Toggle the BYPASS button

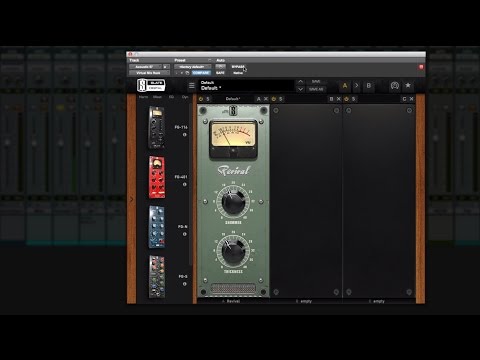tap(238, 67)
